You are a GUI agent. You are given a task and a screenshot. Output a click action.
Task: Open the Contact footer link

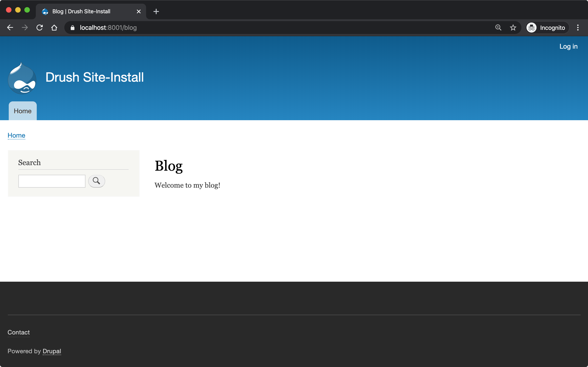click(x=18, y=332)
